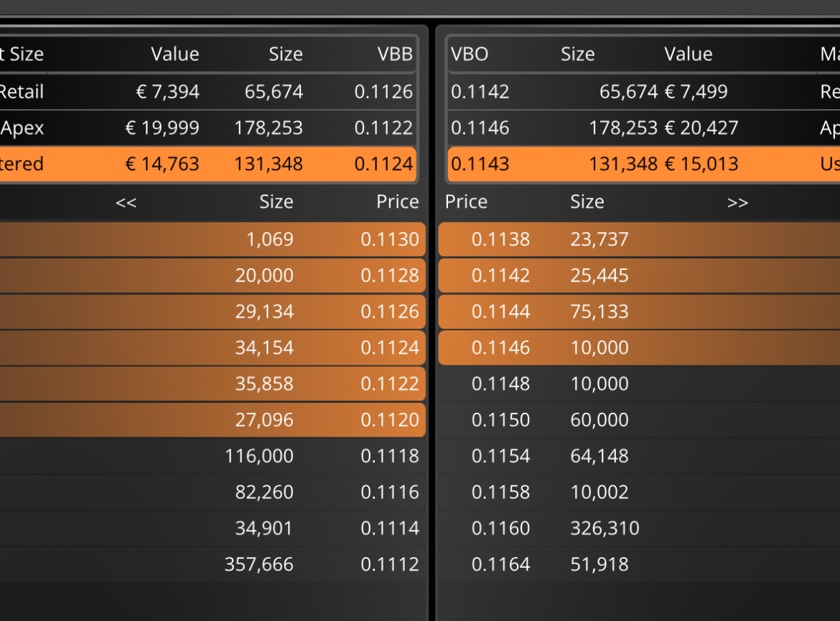The image size is (840, 621).
Task: Select ask row 51,918 at 0.1164
Action: tap(639, 564)
